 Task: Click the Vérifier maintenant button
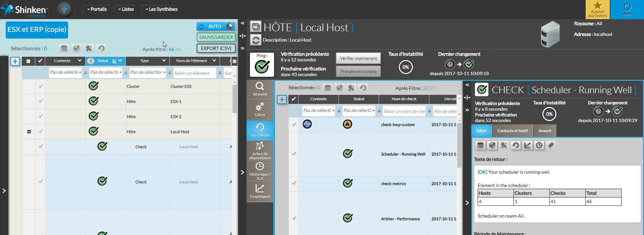[358, 58]
